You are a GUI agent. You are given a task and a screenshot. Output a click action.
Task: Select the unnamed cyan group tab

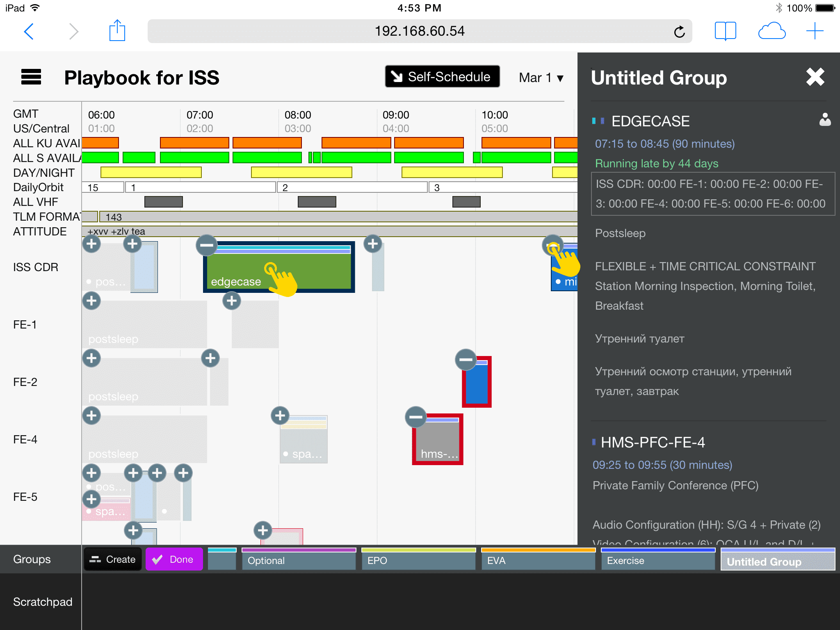[222, 559]
